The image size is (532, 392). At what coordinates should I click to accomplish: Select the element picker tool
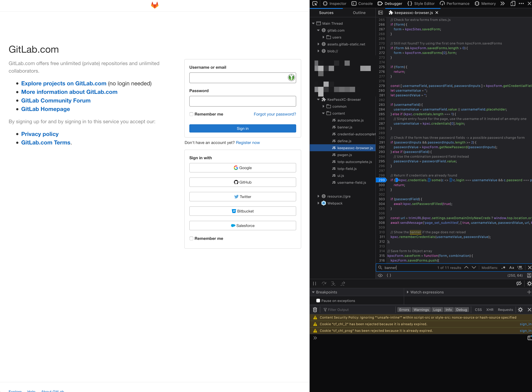315,4
